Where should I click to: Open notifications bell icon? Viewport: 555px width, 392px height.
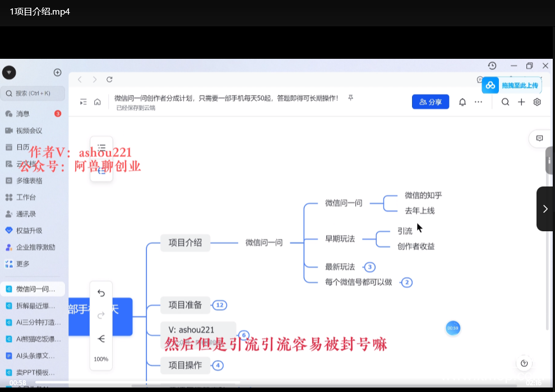click(x=462, y=102)
